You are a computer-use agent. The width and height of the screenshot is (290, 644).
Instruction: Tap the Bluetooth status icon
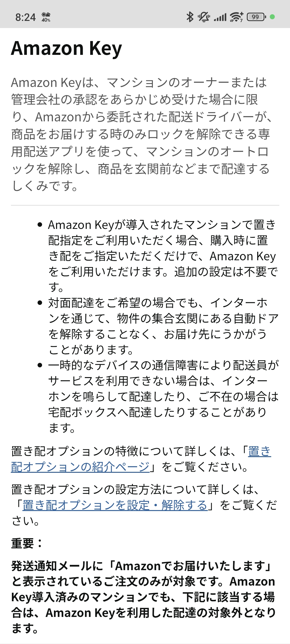pyautogui.click(x=190, y=17)
